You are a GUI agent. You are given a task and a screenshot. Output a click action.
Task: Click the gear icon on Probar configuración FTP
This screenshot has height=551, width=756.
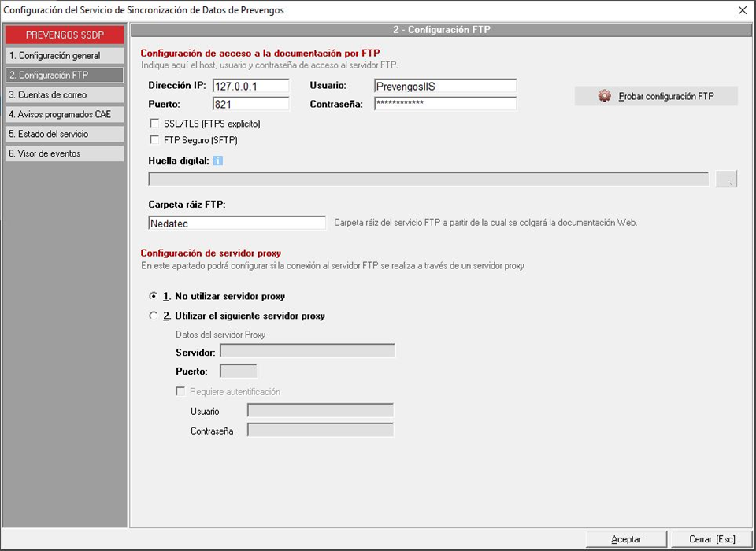pyautogui.click(x=604, y=96)
